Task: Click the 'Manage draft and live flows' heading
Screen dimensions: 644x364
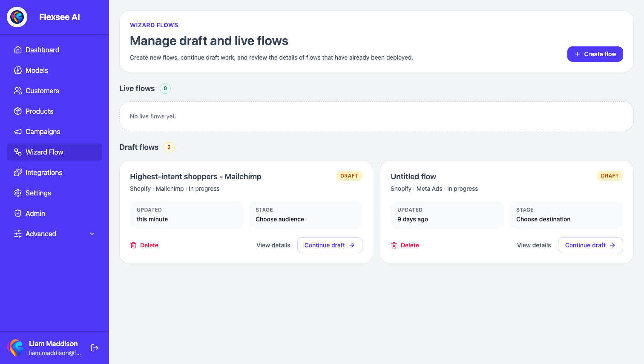Action: click(x=209, y=41)
